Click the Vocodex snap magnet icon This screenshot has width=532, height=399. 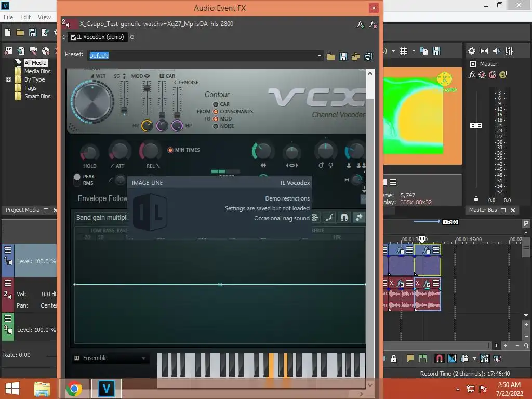click(x=344, y=218)
